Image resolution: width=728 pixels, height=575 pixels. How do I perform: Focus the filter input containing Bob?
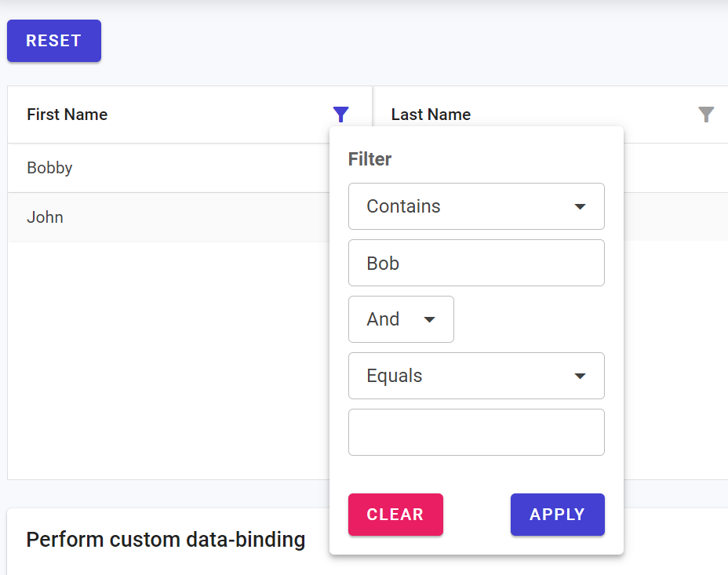[x=476, y=263]
